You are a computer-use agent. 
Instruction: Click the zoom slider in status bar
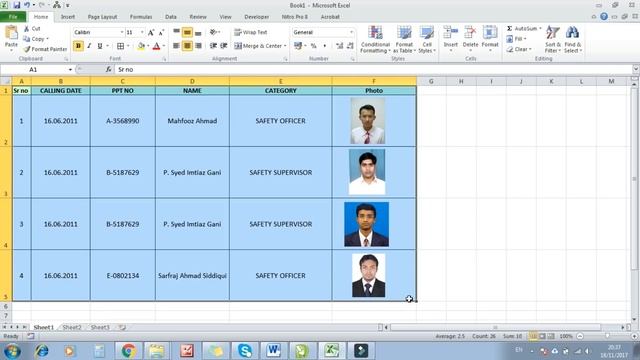pyautogui.click(x=607, y=336)
